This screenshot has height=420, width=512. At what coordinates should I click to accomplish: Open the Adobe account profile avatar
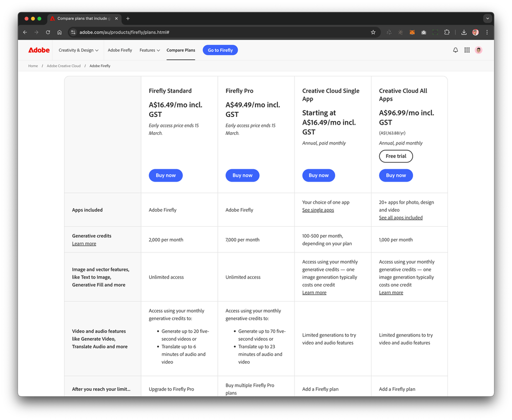(x=478, y=50)
